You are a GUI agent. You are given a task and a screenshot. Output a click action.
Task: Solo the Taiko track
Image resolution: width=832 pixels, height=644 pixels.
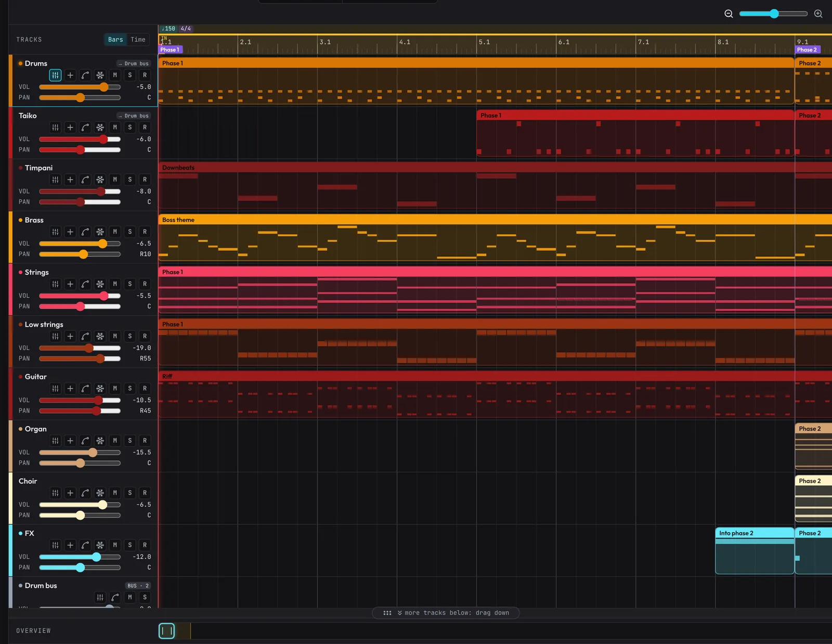130,127
